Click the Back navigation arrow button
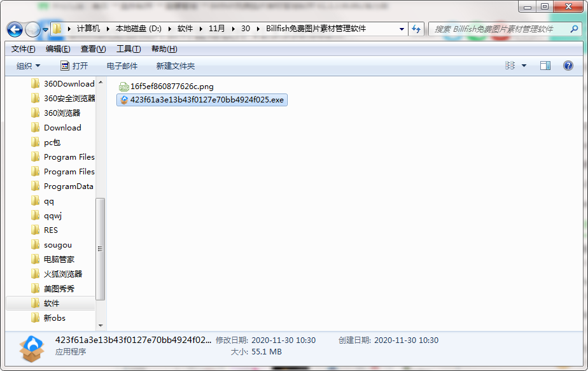588x371 pixels. (15, 29)
